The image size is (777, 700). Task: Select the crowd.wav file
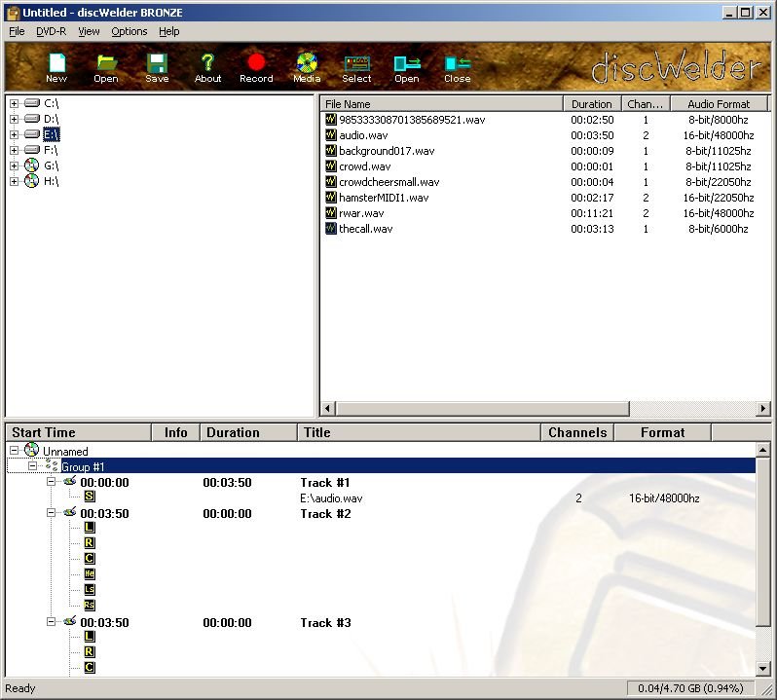click(365, 166)
